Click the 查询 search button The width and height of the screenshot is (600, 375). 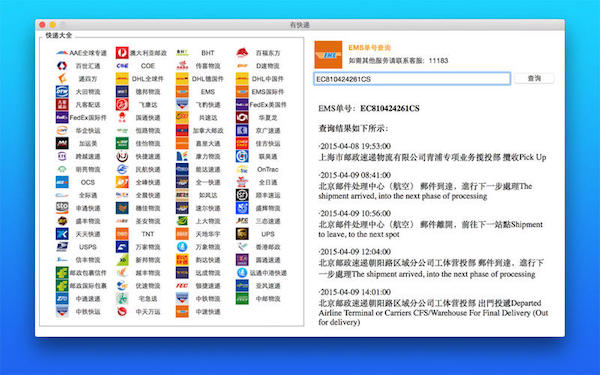(534, 78)
